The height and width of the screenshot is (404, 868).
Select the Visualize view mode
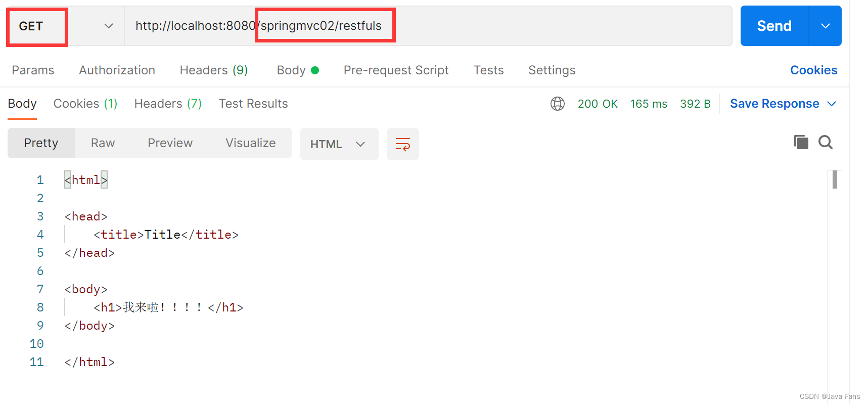(x=250, y=143)
